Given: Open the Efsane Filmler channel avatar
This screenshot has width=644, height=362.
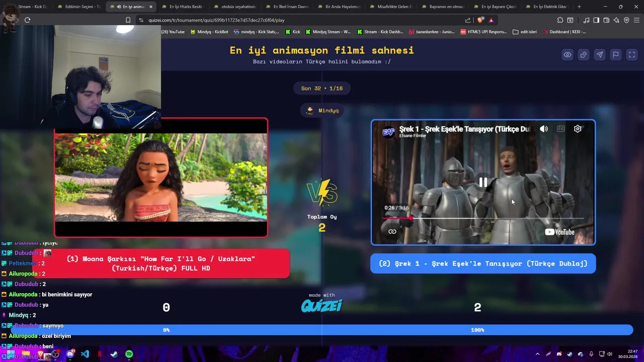Looking at the screenshot, I should click(x=388, y=132).
